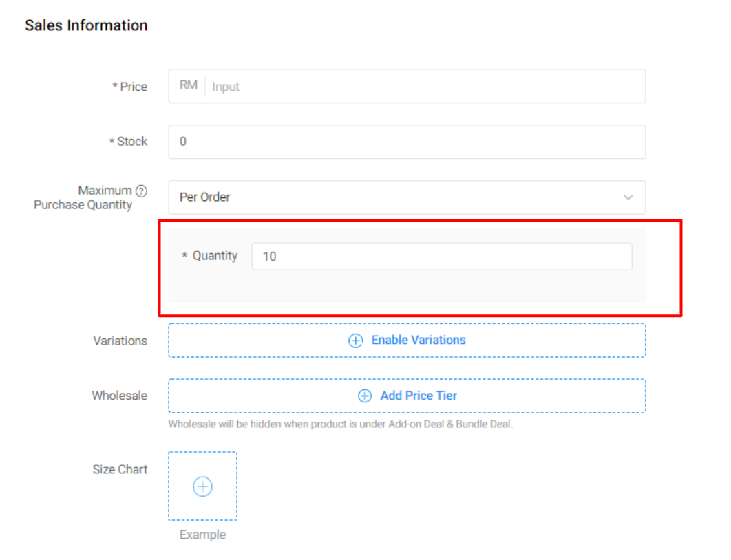Viewport: 731px width, 560px height.
Task: Click the plus icon in Enable Variations
Action: point(355,341)
